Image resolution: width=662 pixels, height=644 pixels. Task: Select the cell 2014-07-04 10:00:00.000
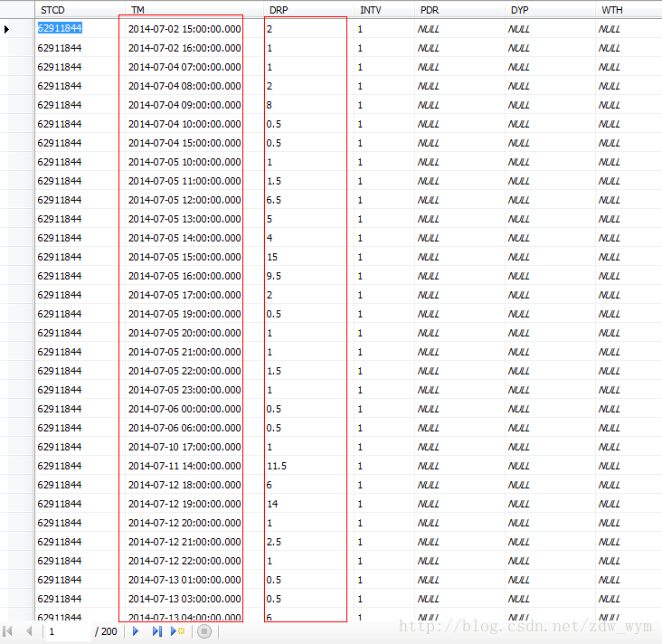(184, 124)
